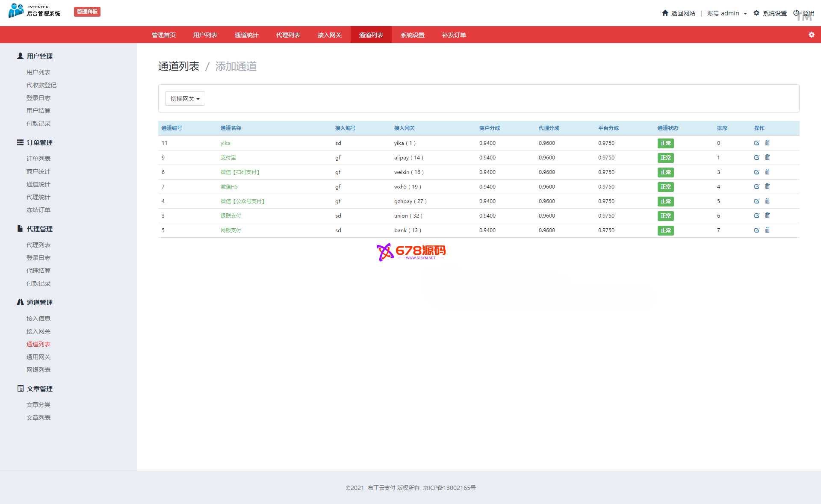Viewport: 821px width, 504px height.
Task: Open the 切换网关 dropdown
Action: 185,99
